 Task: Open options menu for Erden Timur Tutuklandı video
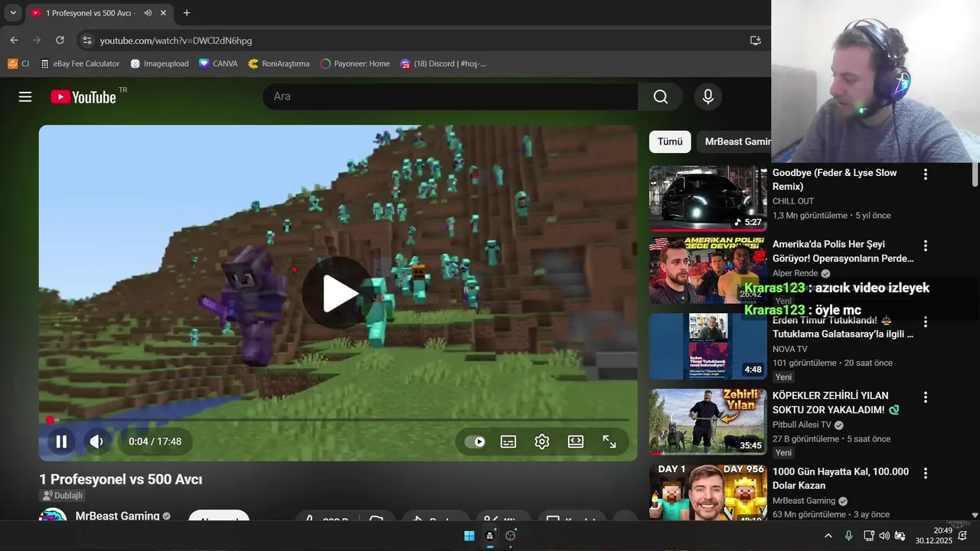pyautogui.click(x=925, y=322)
